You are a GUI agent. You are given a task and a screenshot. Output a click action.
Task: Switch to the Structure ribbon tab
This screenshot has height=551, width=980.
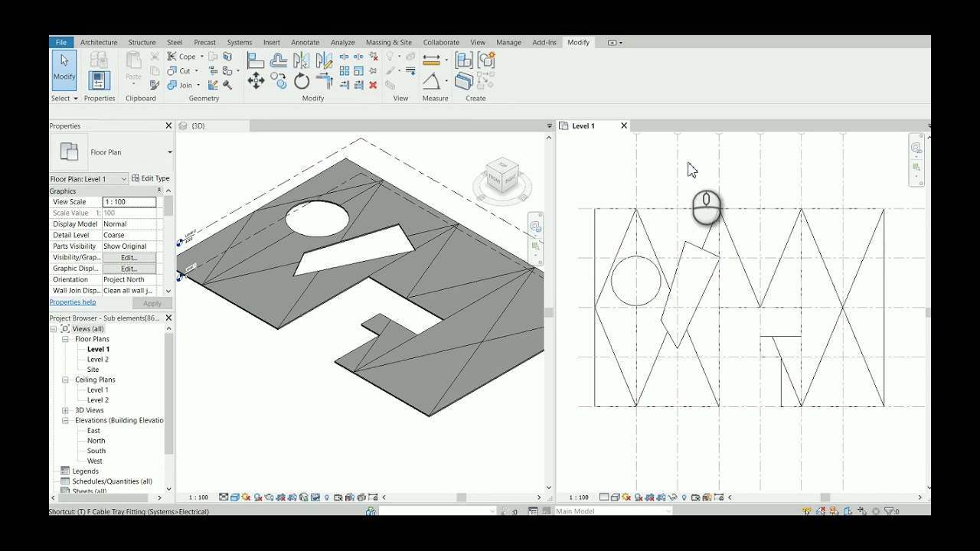pyautogui.click(x=142, y=43)
